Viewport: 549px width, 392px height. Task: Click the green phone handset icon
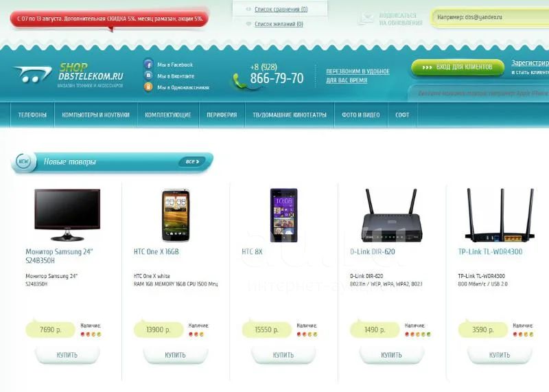click(x=240, y=81)
